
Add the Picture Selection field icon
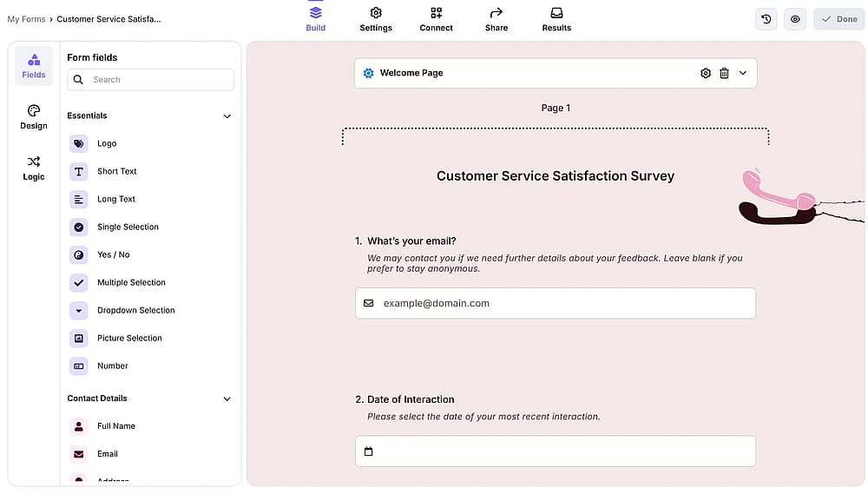tap(79, 338)
